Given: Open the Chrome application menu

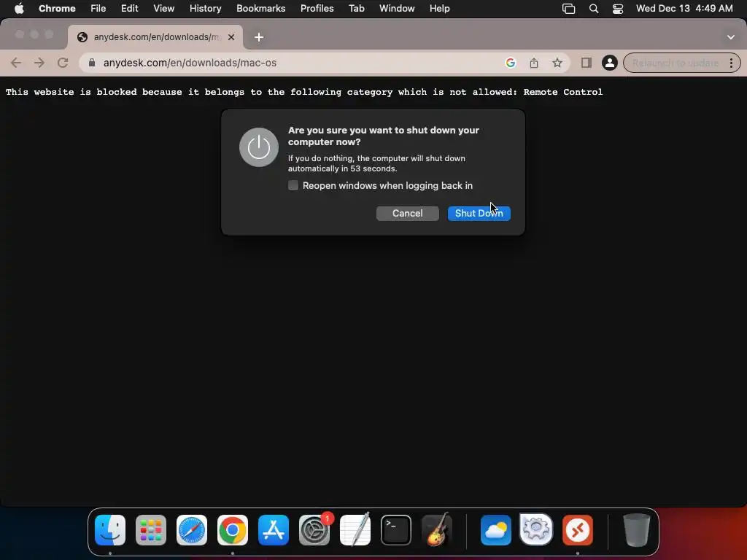Looking at the screenshot, I should (57, 9).
